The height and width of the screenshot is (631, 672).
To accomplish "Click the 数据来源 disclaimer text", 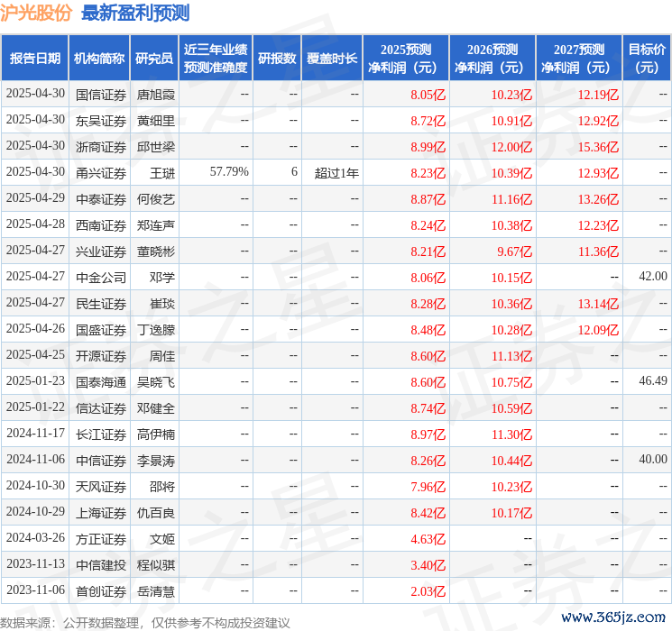I will click(x=145, y=623).
